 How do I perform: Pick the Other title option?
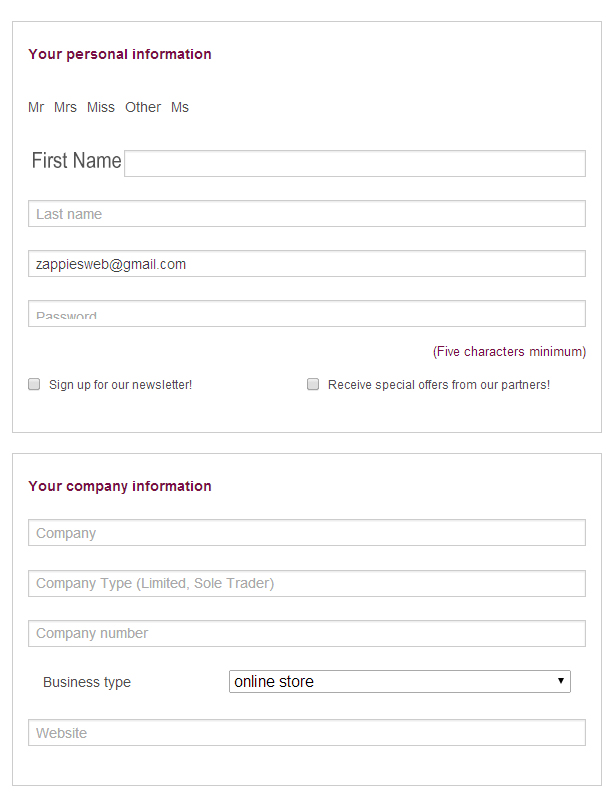pos(143,107)
